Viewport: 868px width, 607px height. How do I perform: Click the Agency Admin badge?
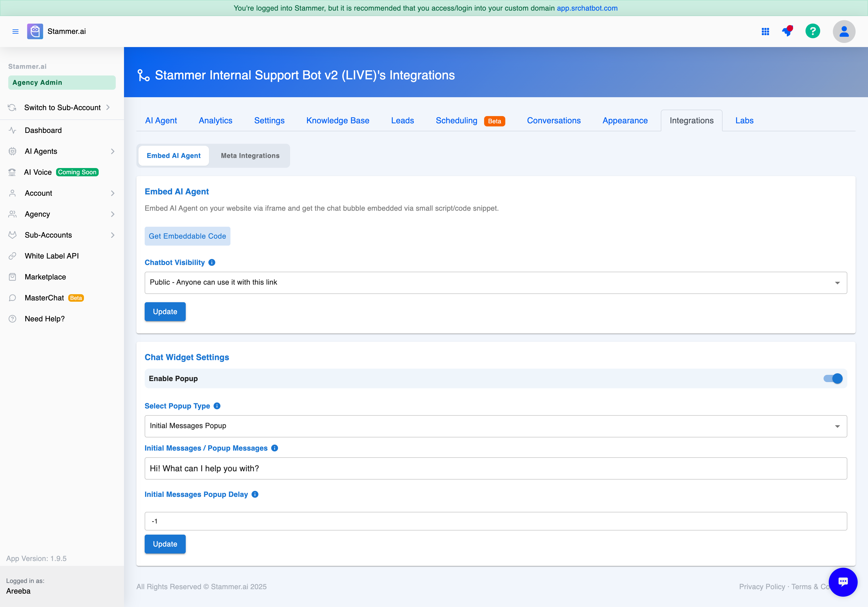(62, 82)
